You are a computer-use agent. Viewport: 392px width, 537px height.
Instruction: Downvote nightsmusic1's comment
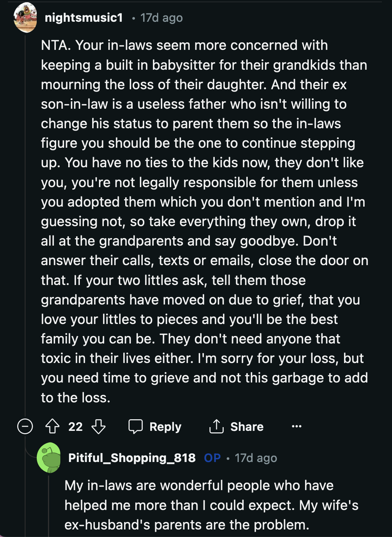98,427
